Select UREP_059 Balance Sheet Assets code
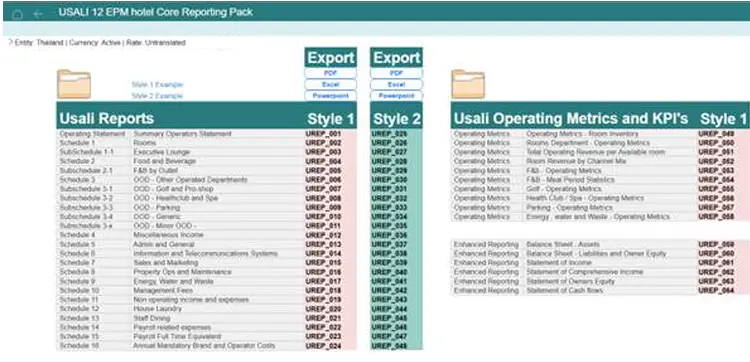The height and width of the screenshot is (362, 750). pos(716,244)
